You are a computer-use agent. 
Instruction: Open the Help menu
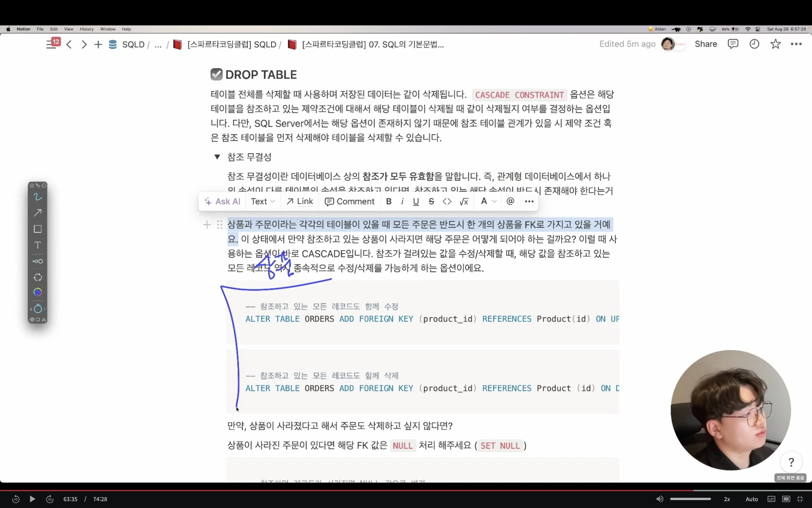pos(126,29)
